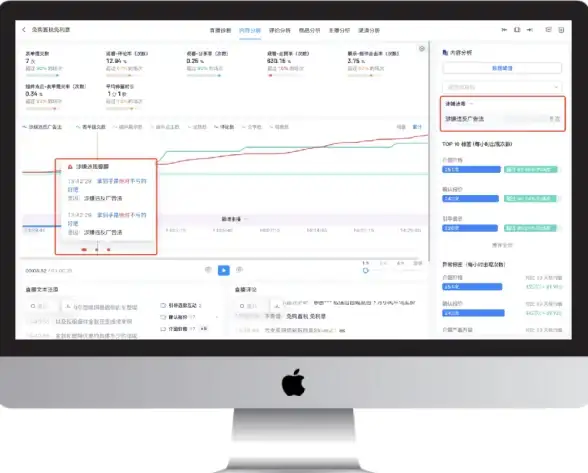Click the first icon in the top-right icon group

(504, 30)
